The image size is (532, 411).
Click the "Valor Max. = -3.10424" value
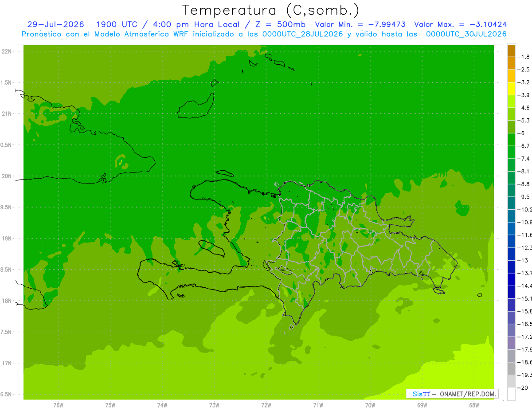[461, 25]
